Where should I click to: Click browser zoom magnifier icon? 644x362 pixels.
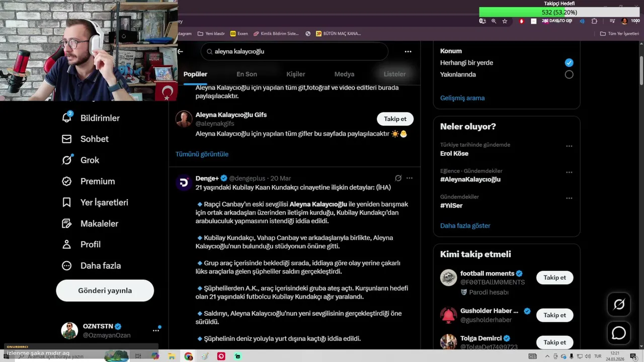(494, 21)
